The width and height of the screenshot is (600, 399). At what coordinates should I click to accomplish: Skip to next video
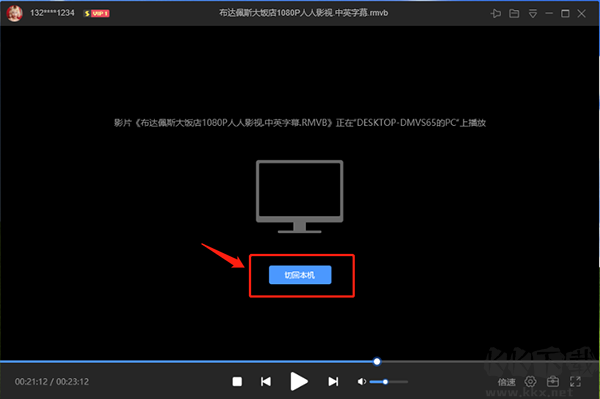click(x=333, y=381)
